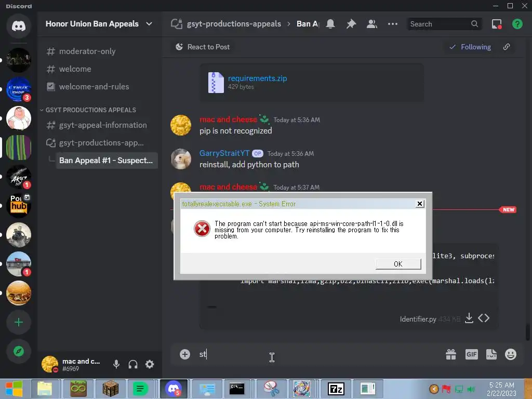This screenshot has width=532, height=399.
Task: Copy post link chain icon
Action: click(506, 47)
